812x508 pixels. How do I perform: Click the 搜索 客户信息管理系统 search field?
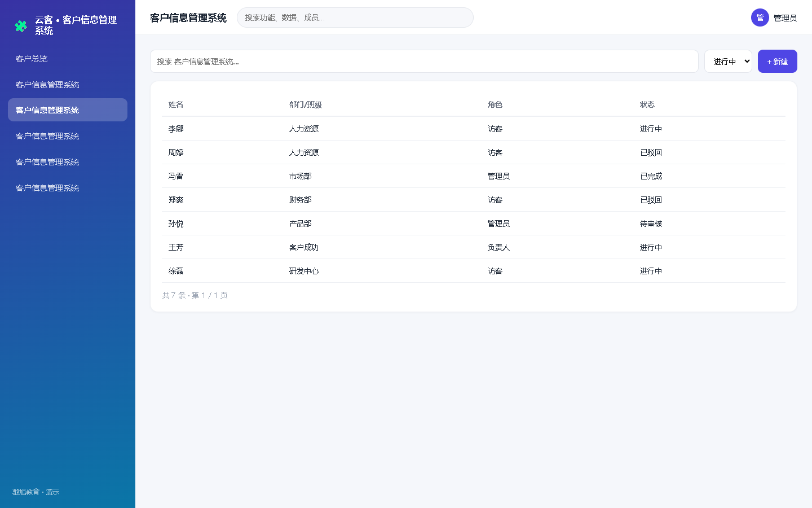(x=424, y=62)
